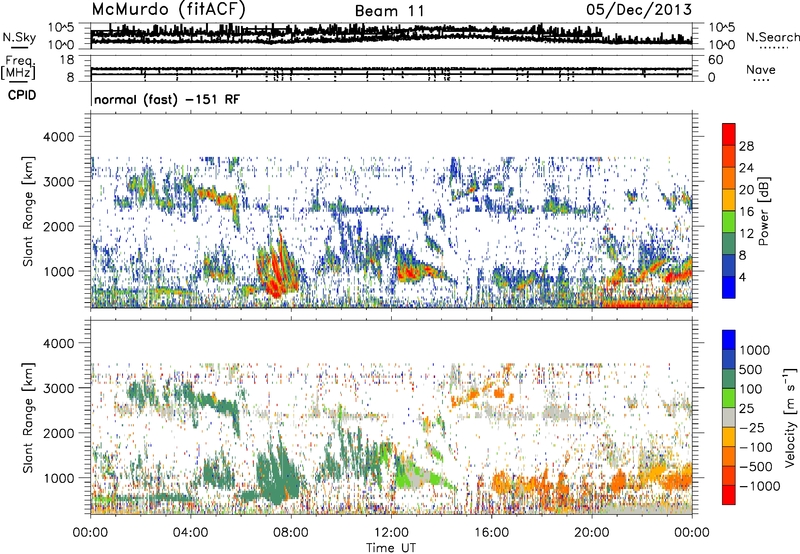Screen dimensions: 800x554
Task: Click the 500 tick on the velocity colorbar
Action: coord(751,369)
